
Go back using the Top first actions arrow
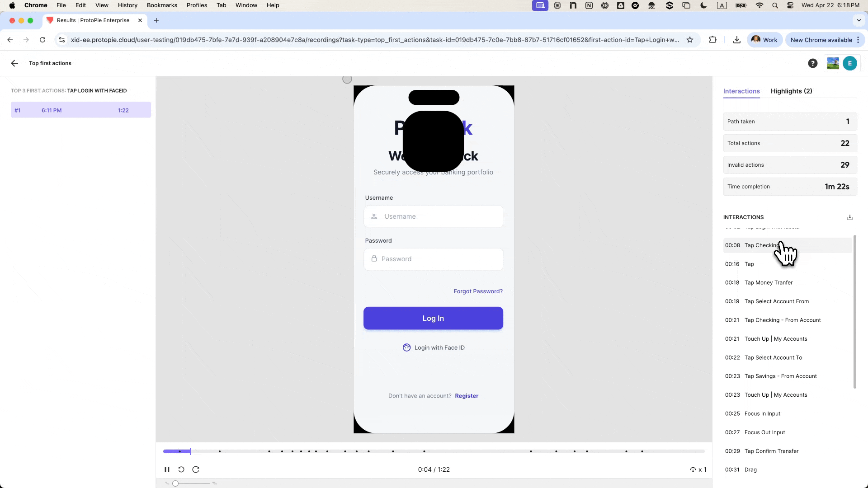click(14, 63)
